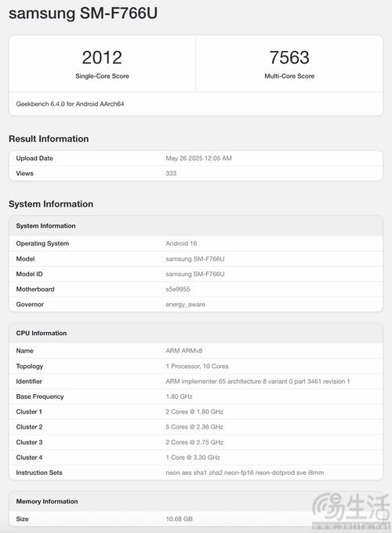This screenshot has height=533, width=392.
Task: Click the Governor value energy_aware
Action: pyautogui.click(x=185, y=305)
